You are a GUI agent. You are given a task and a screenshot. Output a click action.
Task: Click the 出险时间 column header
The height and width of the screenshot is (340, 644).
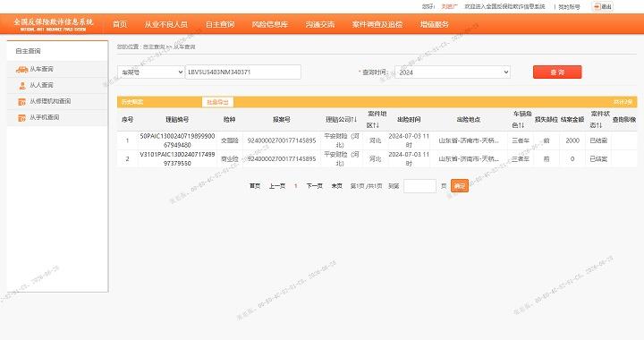pos(409,120)
